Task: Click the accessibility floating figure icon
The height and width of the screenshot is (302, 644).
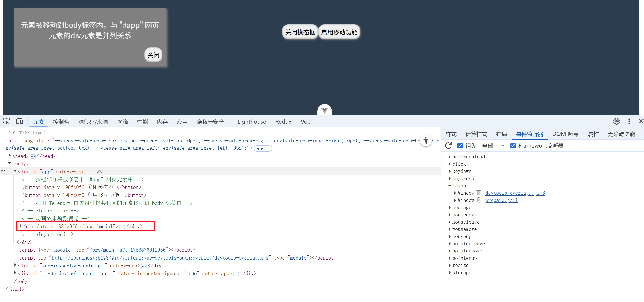Action: pos(426,141)
